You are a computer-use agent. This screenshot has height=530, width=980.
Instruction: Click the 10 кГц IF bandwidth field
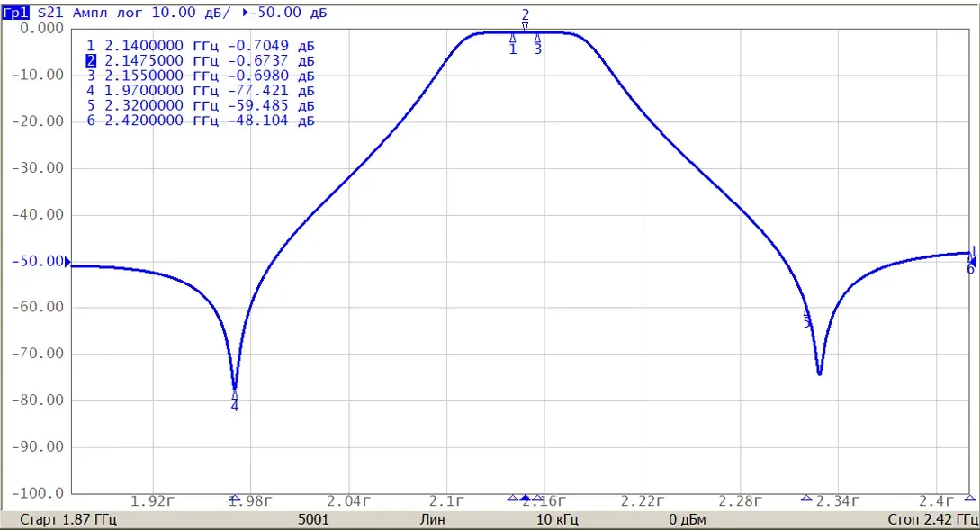(557, 519)
